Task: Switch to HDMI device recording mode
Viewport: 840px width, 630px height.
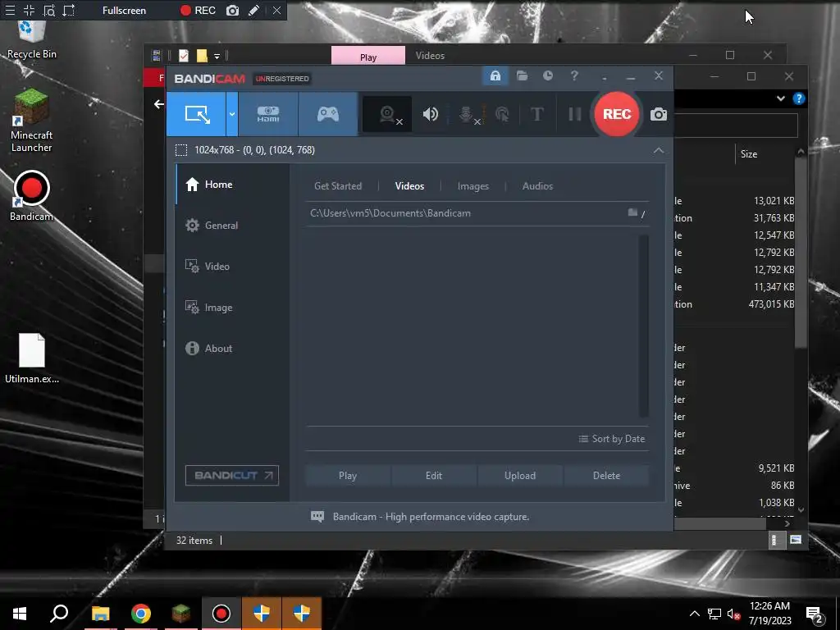Action: [268, 114]
